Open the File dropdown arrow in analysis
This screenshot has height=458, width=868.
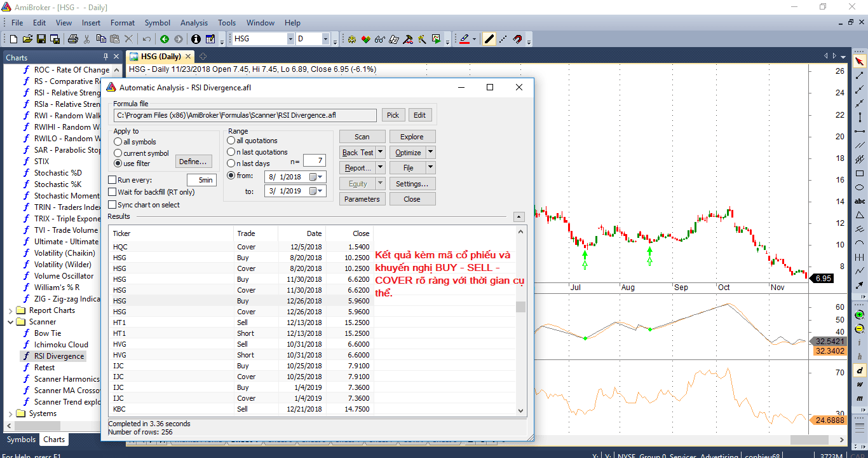coord(431,168)
